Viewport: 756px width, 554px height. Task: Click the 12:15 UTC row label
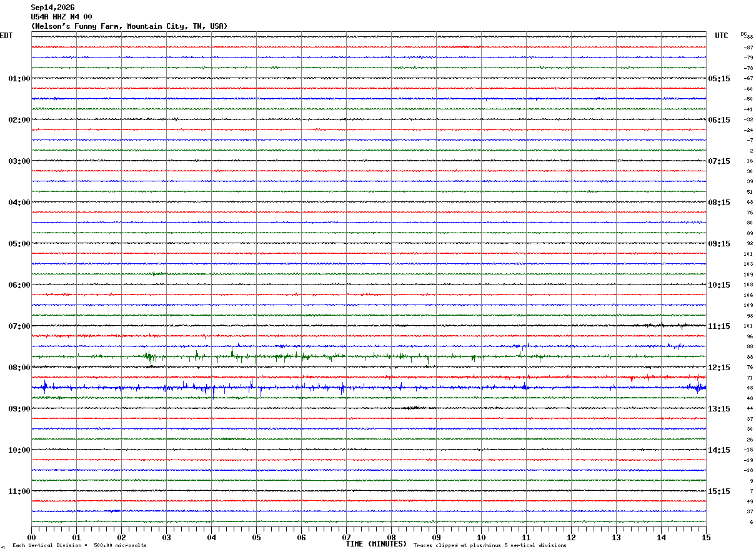pyautogui.click(x=719, y=368)
